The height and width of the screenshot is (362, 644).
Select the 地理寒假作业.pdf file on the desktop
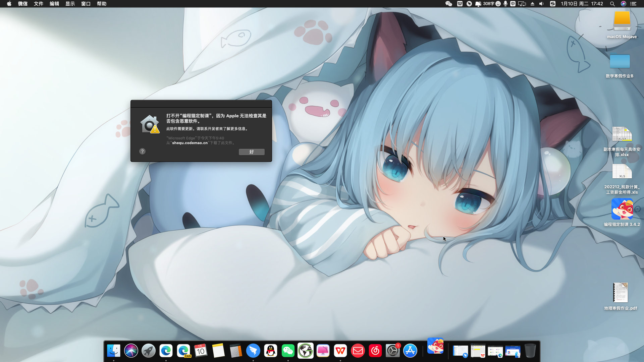pos(621,296)
